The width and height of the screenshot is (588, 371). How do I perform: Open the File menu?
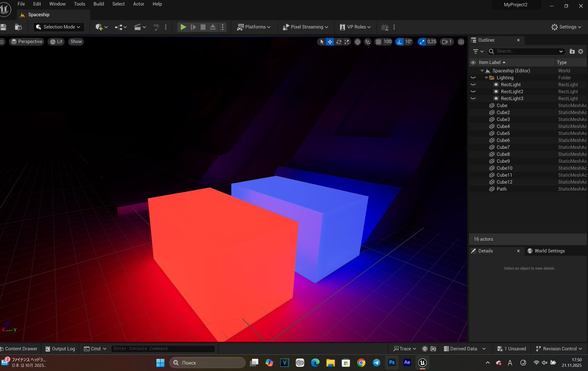click(21, 4)
